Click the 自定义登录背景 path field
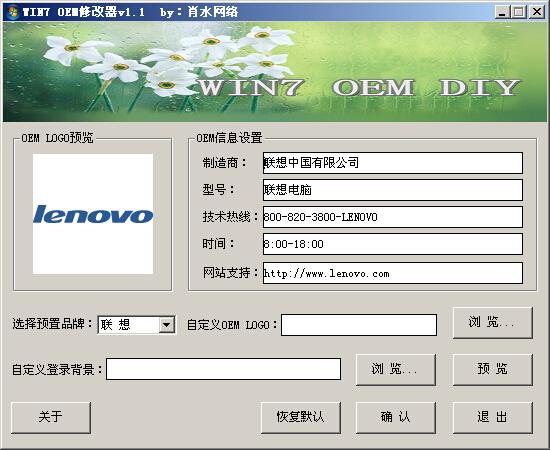Screen dimensions: 550x450 [x=223, y=369]
